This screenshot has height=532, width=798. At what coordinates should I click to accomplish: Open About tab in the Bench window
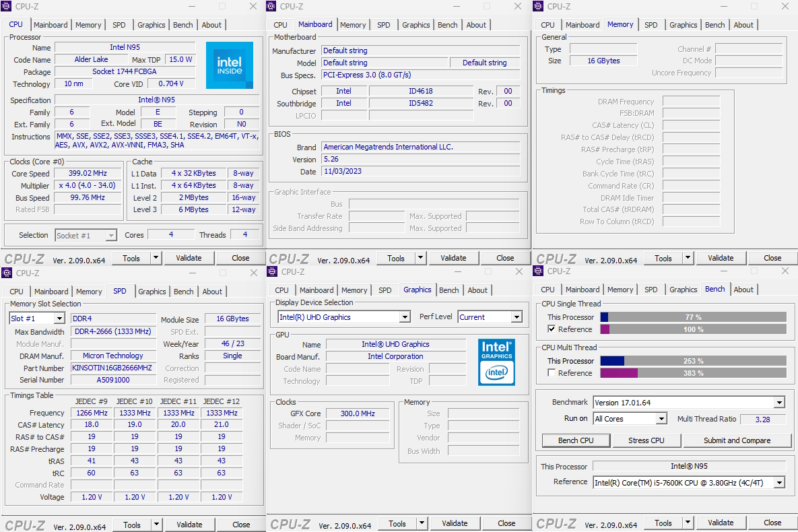pos(743,290)
